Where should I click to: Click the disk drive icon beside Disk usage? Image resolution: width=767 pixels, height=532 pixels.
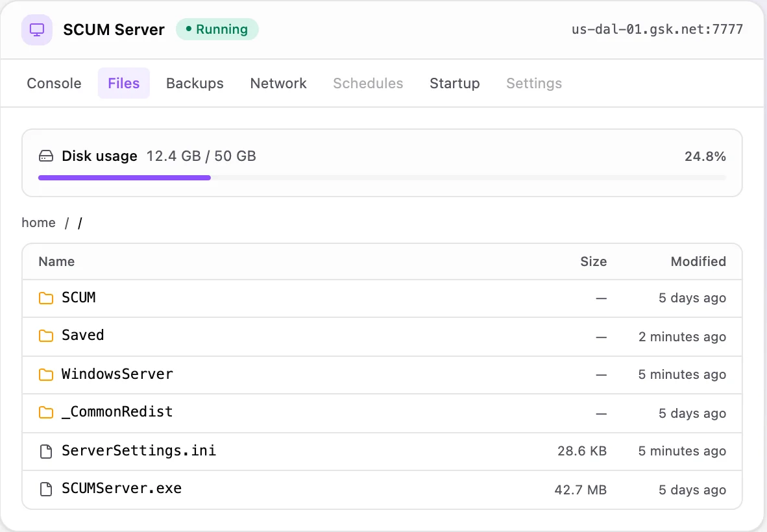coord(46,156)
